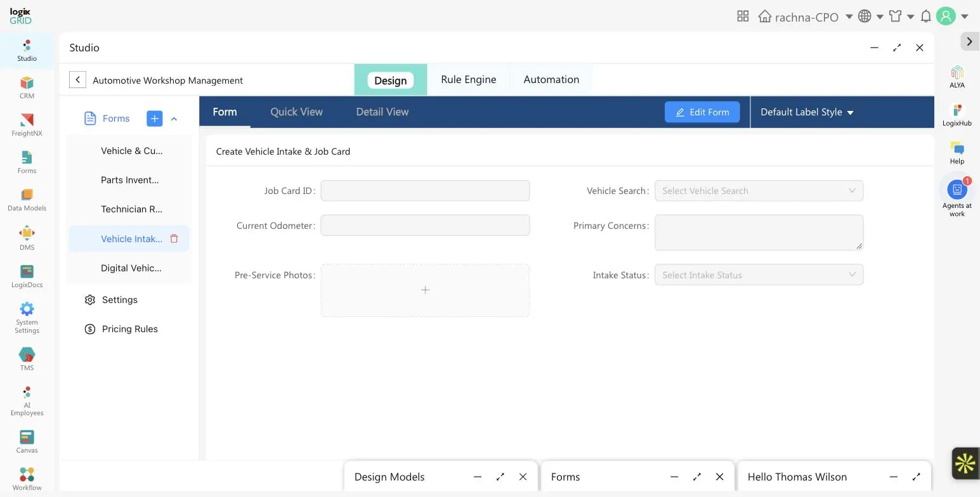Go back using the arrow beside Automotive Workshop Management
Image resolution: width=980 pixels, height=497 pixels.
77,80
